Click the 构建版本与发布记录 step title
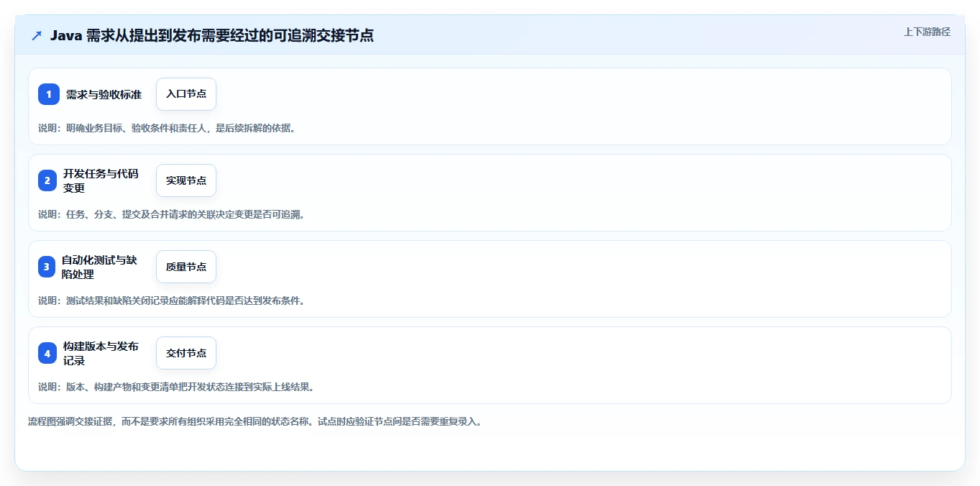The width and height of the screenshot is (980, 486). click(101, 353)
